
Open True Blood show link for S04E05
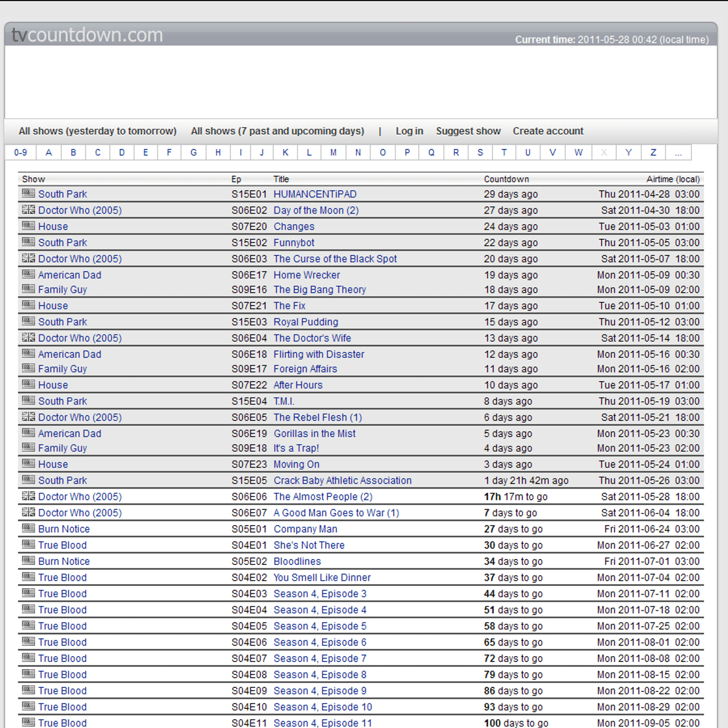[62, 626]
